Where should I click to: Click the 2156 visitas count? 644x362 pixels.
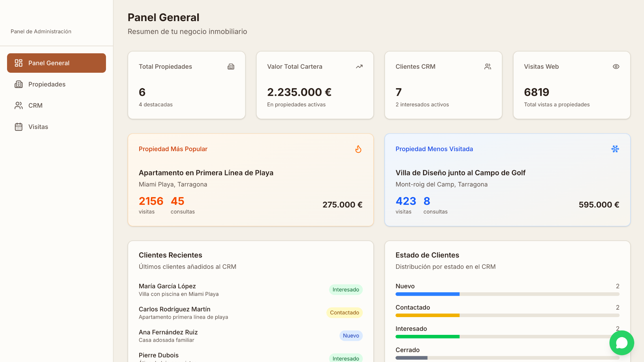tap(151, 201)
